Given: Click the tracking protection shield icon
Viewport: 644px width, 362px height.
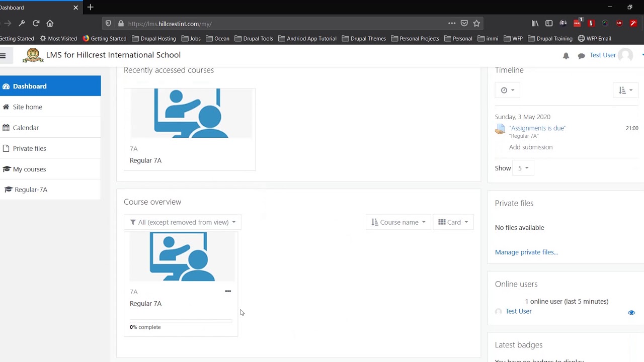Looking at the screenshot, I should 108,24.
